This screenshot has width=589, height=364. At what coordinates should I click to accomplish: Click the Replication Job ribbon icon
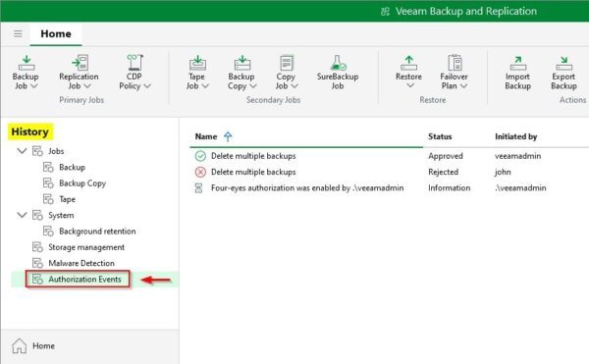[80, 63]
